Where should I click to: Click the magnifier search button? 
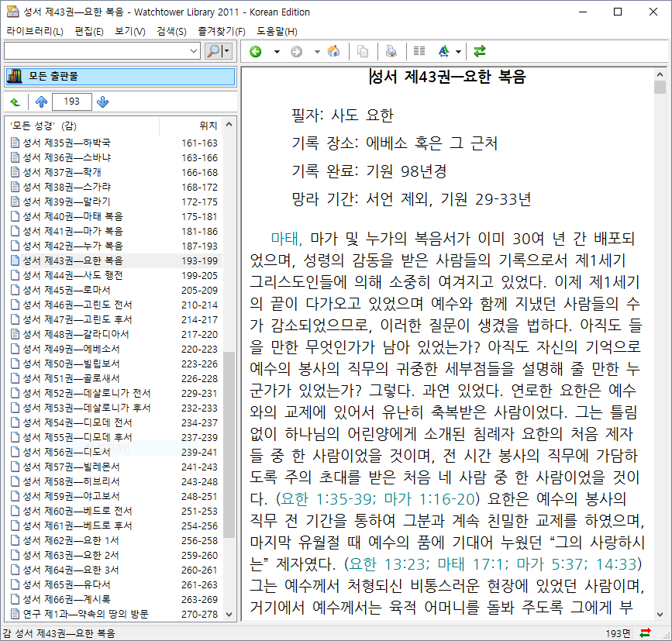[213, 51]
